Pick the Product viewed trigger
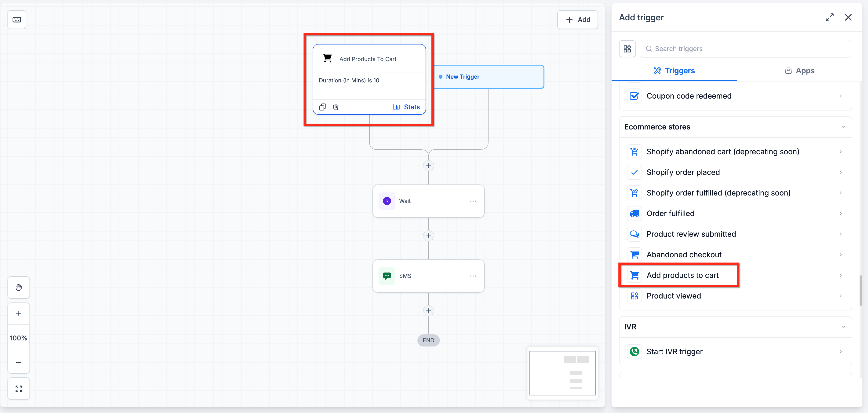868x413 pixels. click(x=735, y=296)
